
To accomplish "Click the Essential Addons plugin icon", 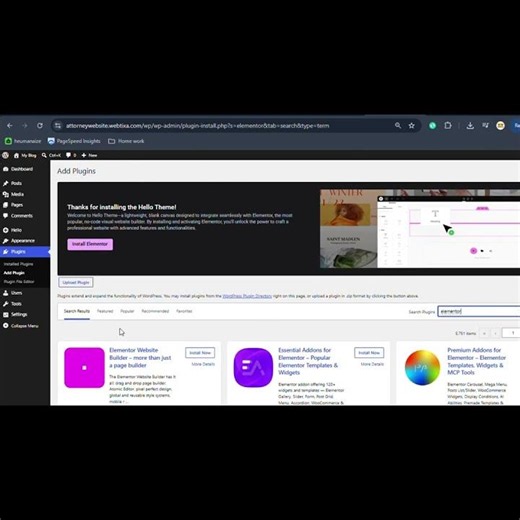I will pos(253,368).
